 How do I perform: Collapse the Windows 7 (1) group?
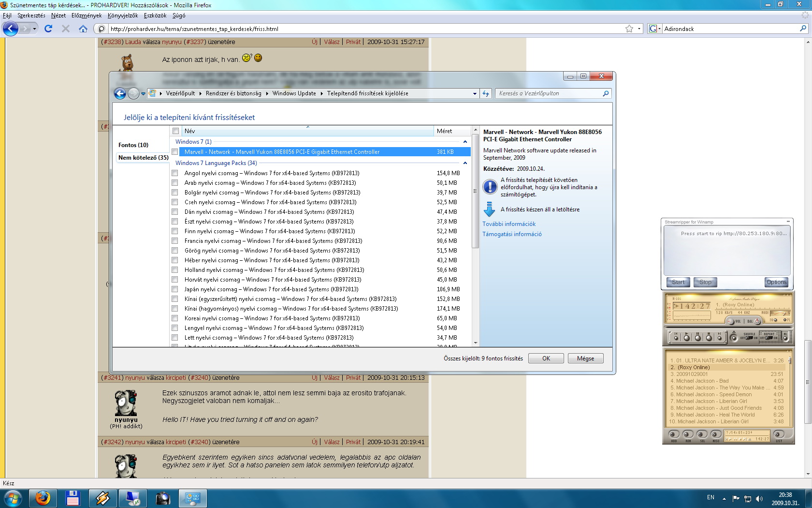coord(465,142)
